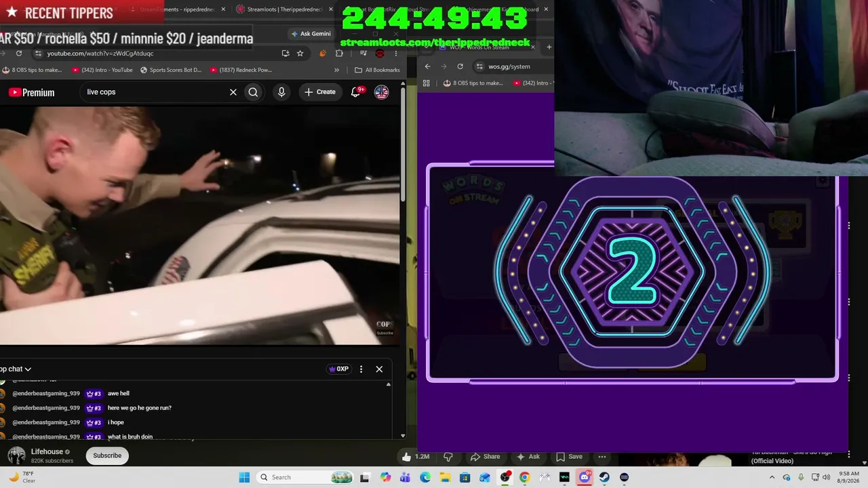Dislike the video with the thumbs-down button
Image resolution: width=868 pixels, height=488 pixels.
pos(448,457)
